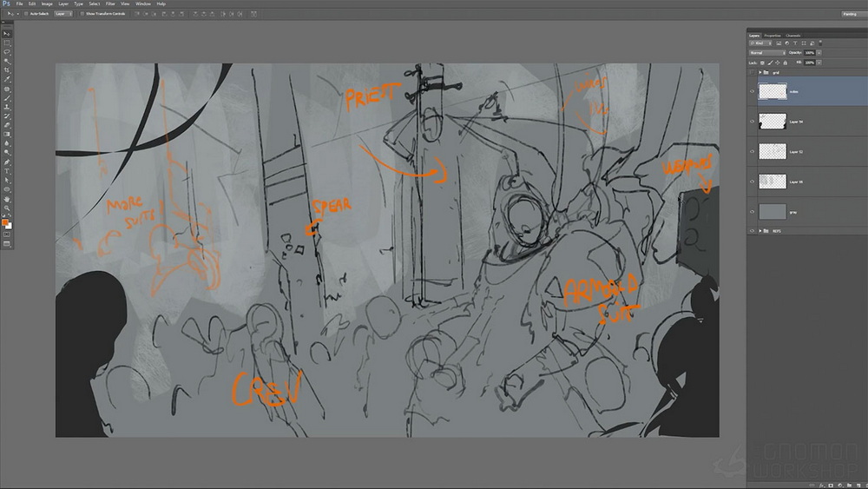The width and height of the screenshot is (868, 489).
Task: Hide Layer 54 visibility eye
Action: (x=752, y=122)
